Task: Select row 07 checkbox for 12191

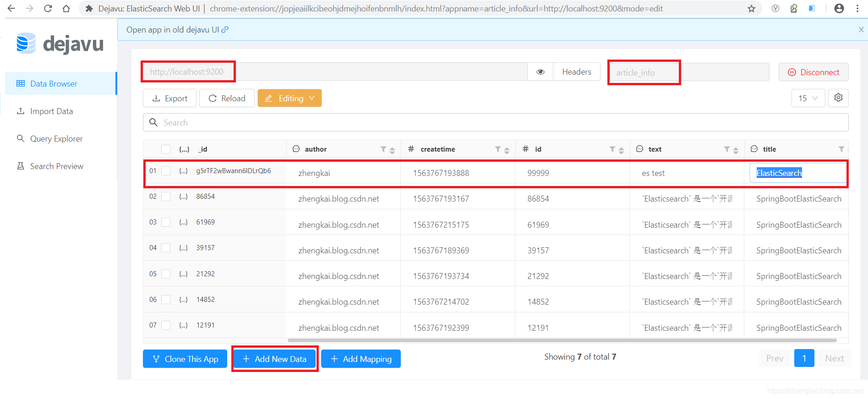Action: [166, 325]
